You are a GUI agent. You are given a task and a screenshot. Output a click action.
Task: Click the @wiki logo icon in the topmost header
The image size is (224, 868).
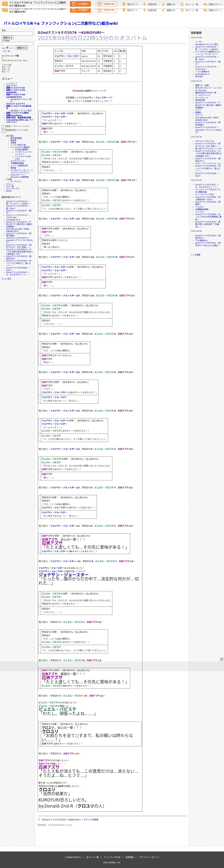click(5, 4)
